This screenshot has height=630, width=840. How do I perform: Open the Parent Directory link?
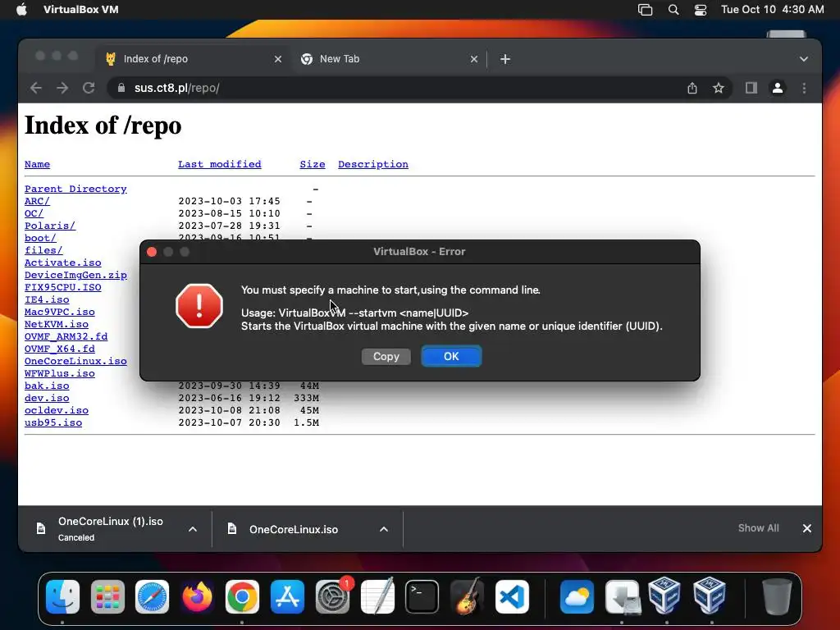click(75, 189)
